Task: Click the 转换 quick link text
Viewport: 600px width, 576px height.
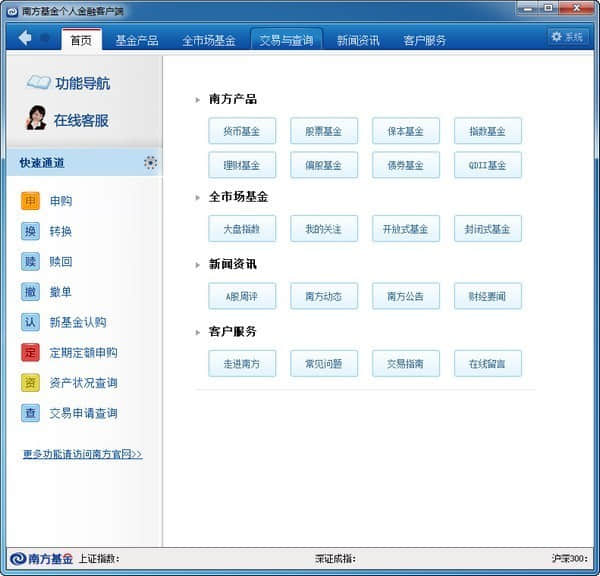Action: [x=61, y=231]
